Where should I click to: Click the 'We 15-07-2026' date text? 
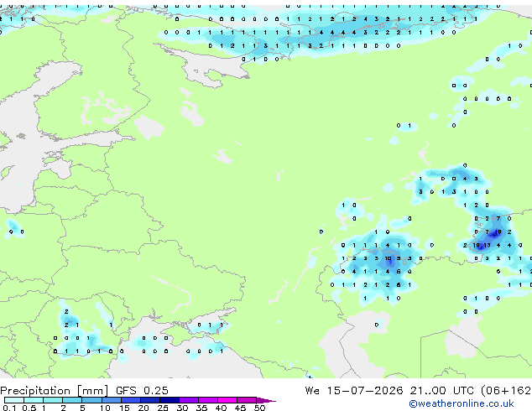pyautogui.click(x=354, y=391)
